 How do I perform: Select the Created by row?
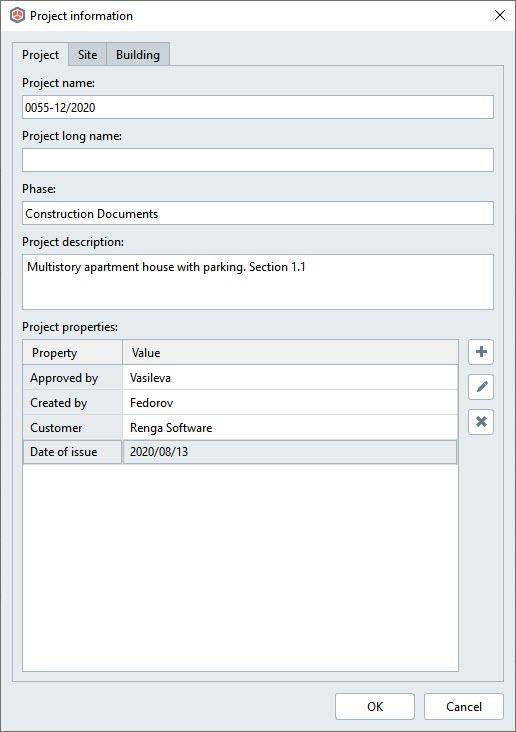(x=240, y=402)
